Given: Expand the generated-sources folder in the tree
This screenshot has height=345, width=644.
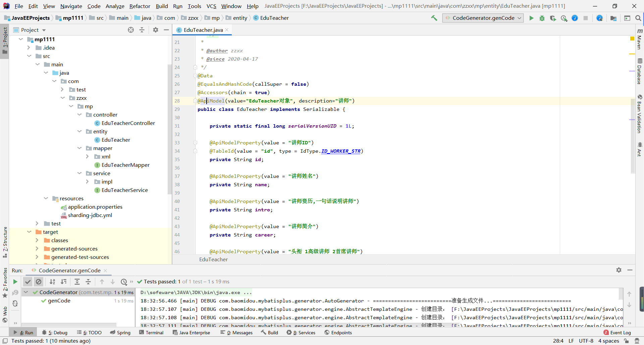Looking at the screenshot, I should 37,249.
